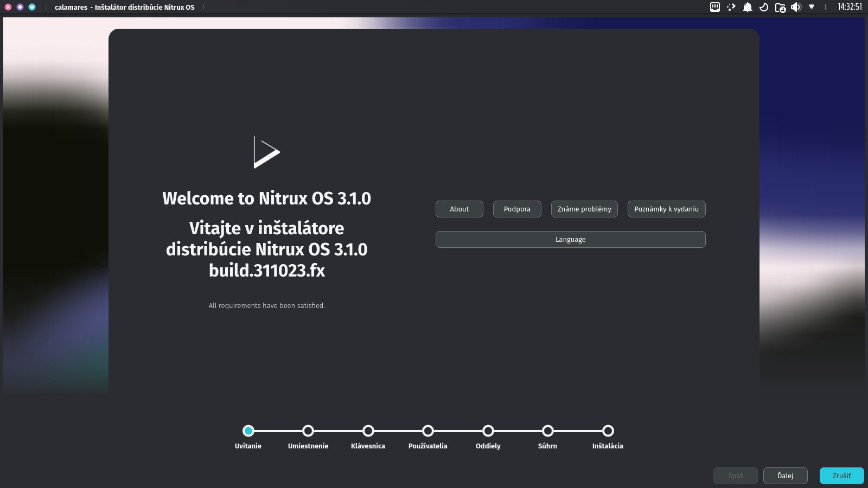The image size is (868, 488).
Task: Select the Súhrn step circle
Action: (548, 431)
